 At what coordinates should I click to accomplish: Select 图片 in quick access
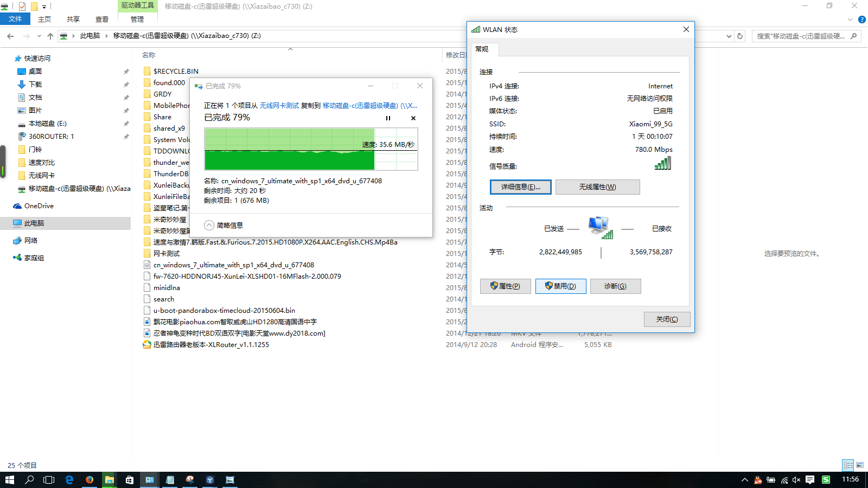35,111
